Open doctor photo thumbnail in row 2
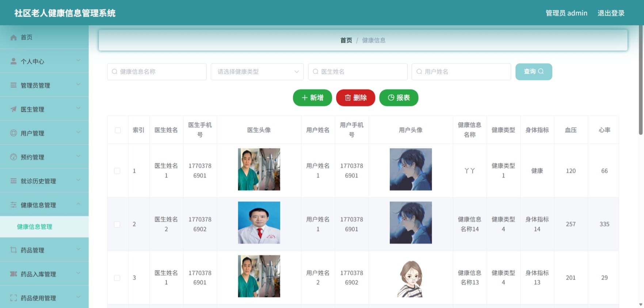The height and width of the screenshot is (308, 644). click(259, 223)
